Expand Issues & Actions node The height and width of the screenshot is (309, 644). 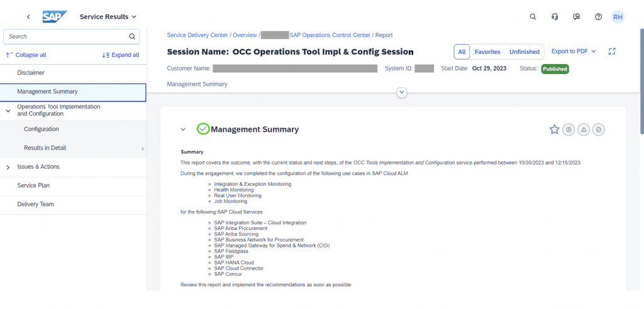(8, 167)
